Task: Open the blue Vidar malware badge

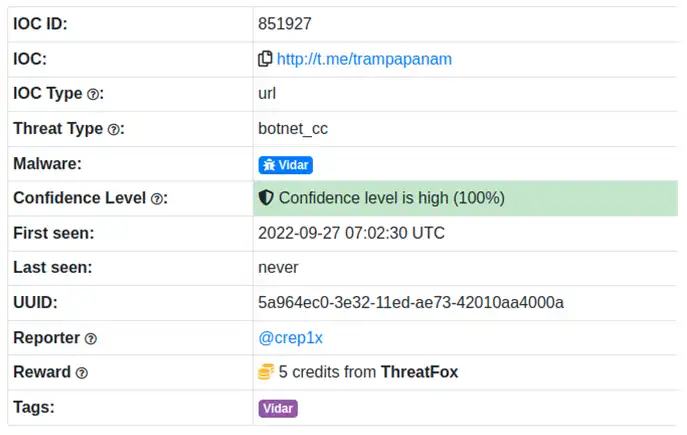Action: point(285,164)
